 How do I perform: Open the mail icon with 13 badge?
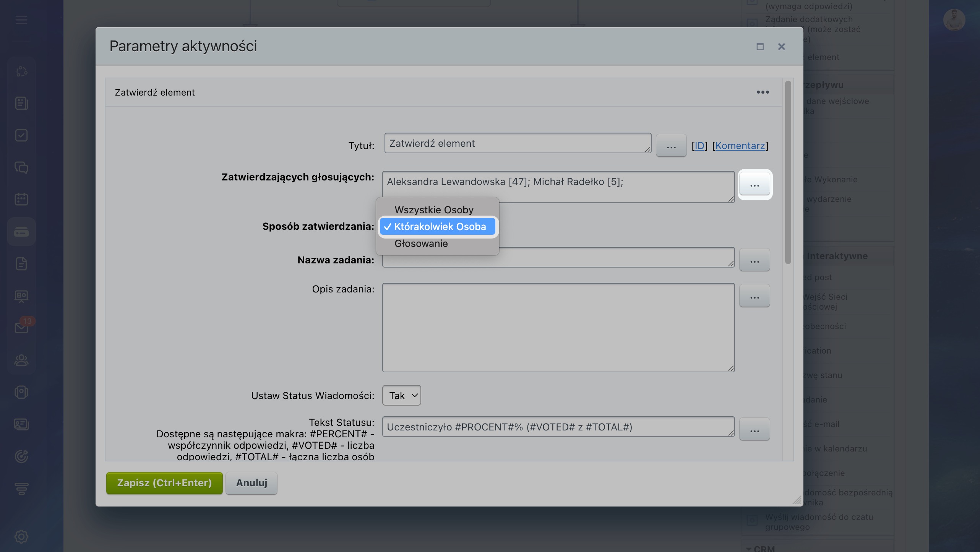[x=21, y=328]
